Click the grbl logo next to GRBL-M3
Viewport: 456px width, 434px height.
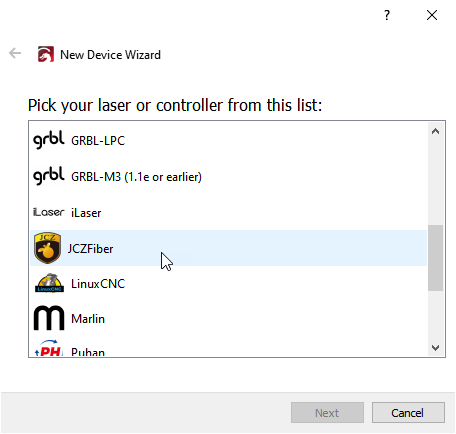click(49, 176)
